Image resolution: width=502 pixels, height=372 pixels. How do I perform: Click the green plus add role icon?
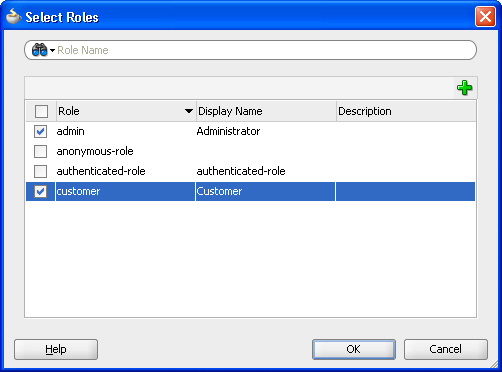pos(464,88)
